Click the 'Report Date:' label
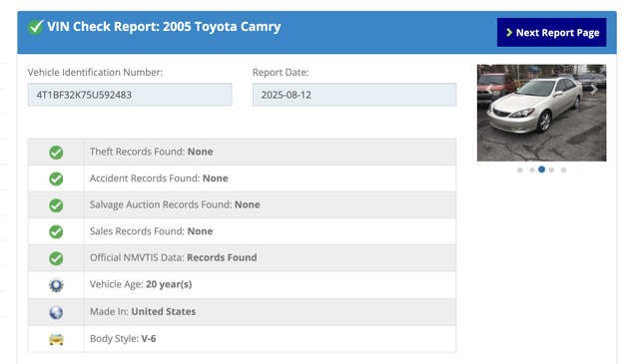Viewport: 640px width, 364px height. point(281,72)
